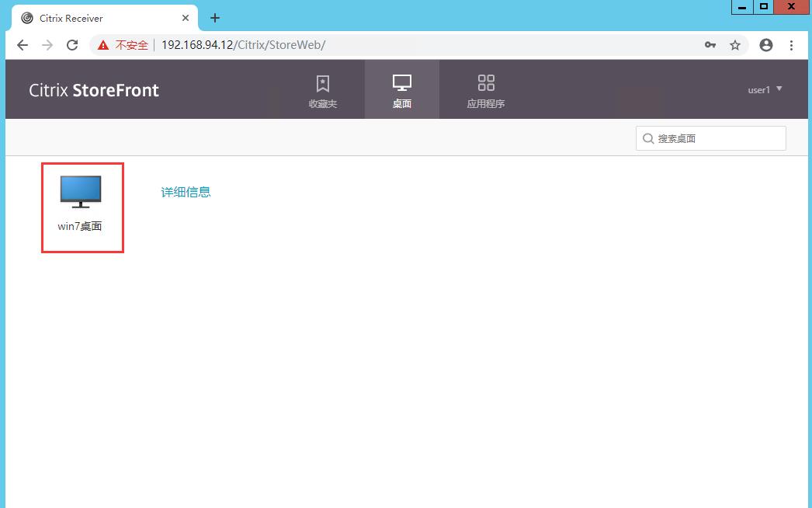Select the 桌面 desktops monitor icon
The image size is (812, 508).
click(401, 89)
